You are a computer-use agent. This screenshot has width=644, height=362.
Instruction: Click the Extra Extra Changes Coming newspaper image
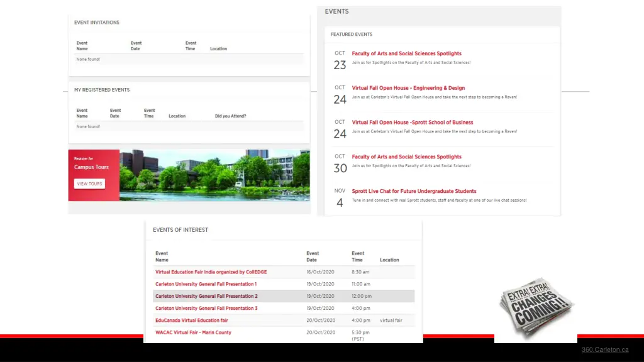[x=536, y=308]
